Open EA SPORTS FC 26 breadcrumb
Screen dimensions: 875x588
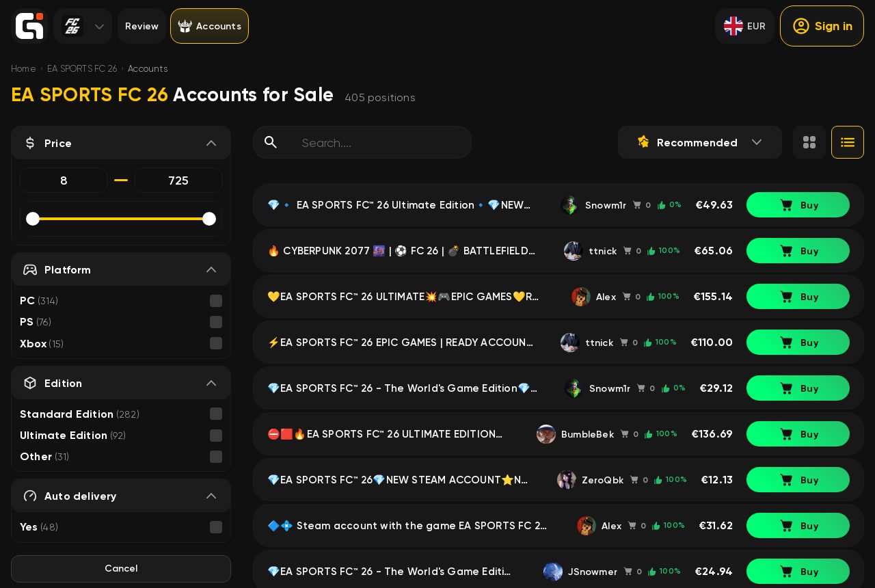(x=82, y=69)
